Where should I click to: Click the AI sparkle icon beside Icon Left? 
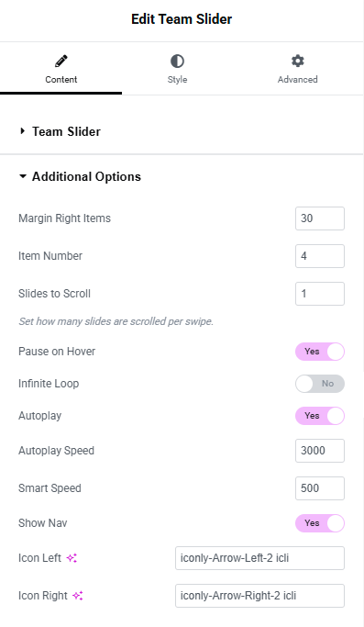tap(72, 558)
